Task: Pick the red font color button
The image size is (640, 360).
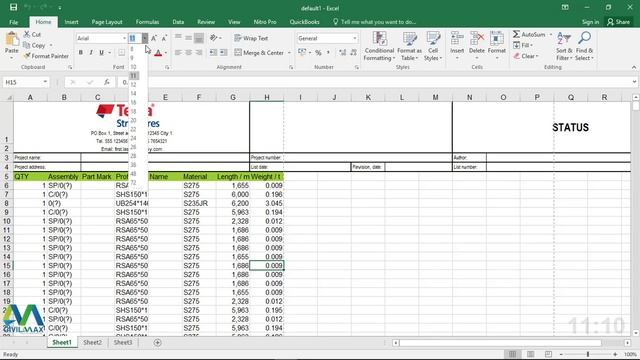Action: [158, 53]
